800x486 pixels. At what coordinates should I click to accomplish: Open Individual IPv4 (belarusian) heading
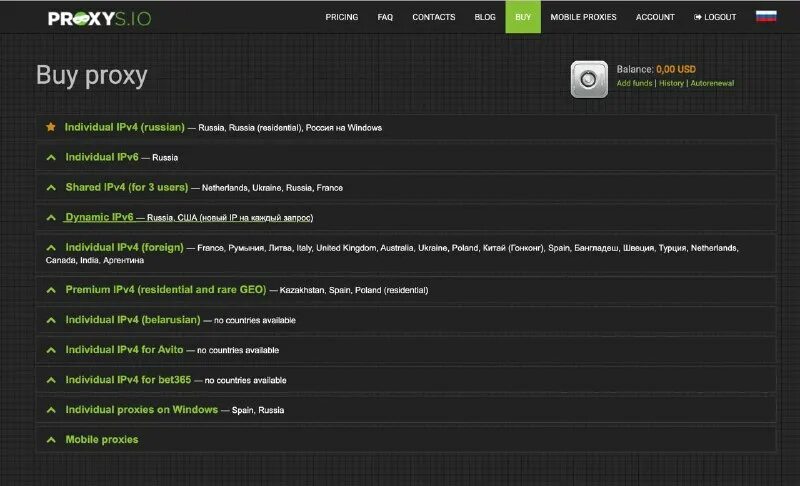[133, 320]
